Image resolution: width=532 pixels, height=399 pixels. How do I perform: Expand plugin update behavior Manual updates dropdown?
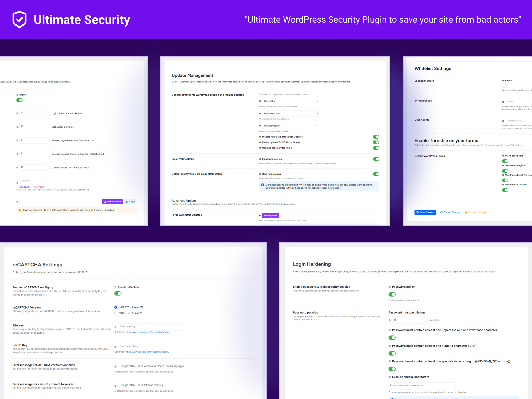point(291,113)
